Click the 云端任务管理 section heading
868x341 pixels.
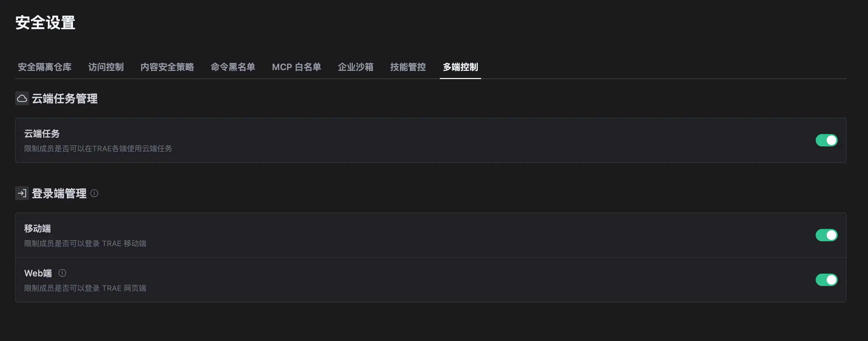pyautogui.click(x=65, y=99)
